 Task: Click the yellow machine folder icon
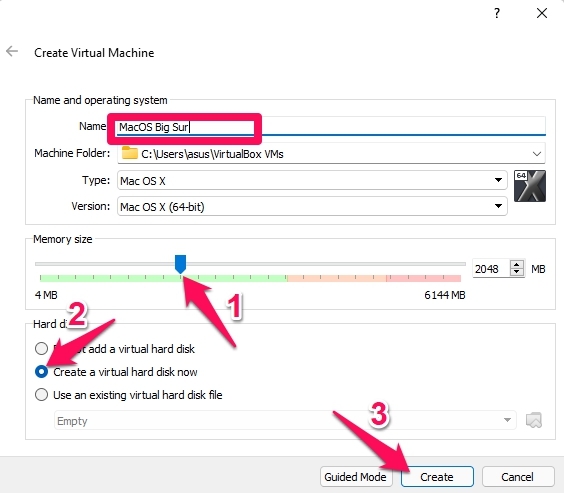click(129, 153)
